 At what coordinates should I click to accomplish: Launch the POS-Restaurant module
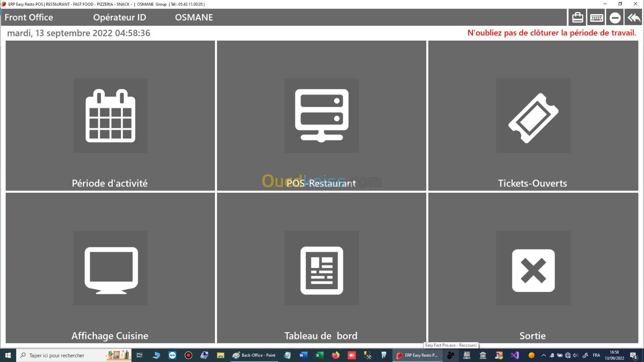[321, 115]
